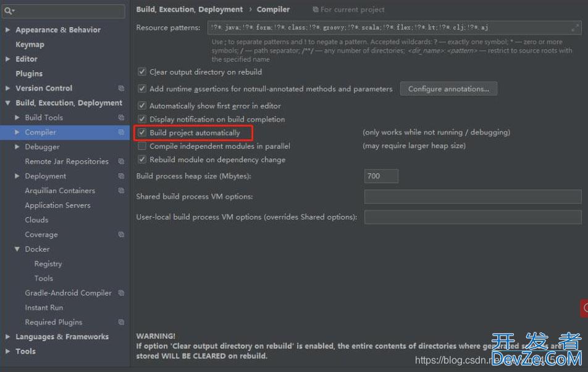Click project-level icon beside Arquillian Containers
This screenshot has height=372, width=588.
point(121,191)
